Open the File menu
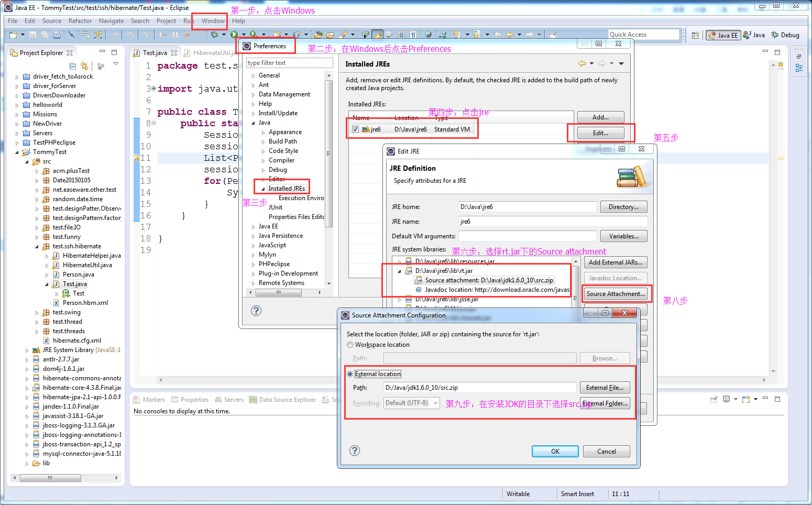Viewport: 812px width, 505px height. click(13, 21)
